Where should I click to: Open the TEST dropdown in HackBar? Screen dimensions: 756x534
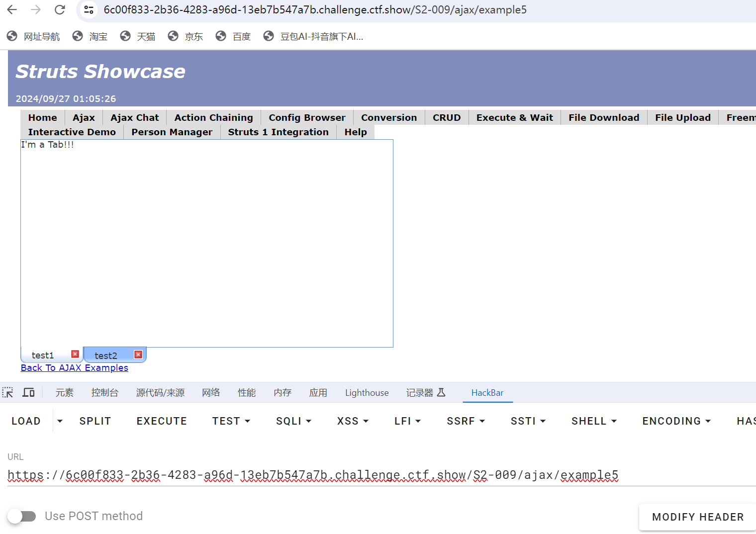click(x=231, y=421)
